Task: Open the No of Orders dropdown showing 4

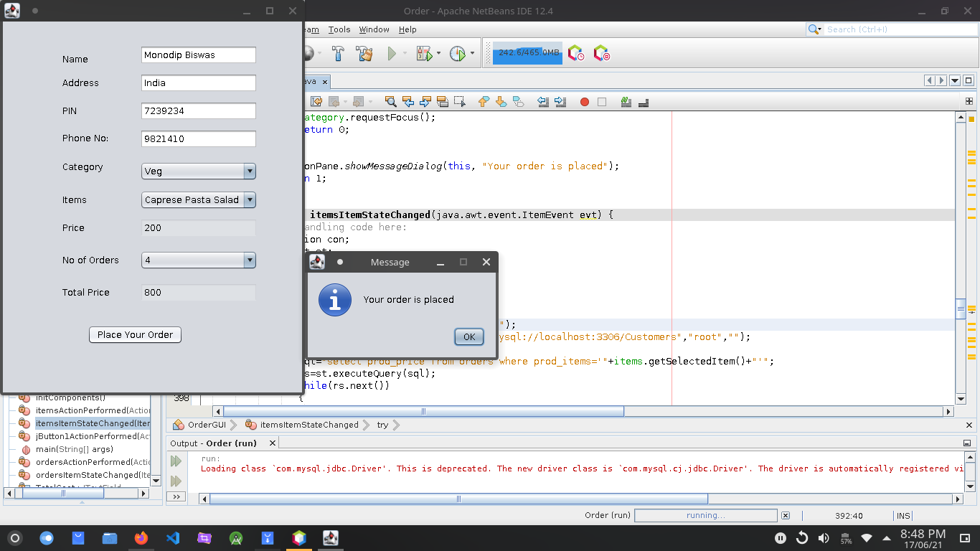Action: tap(249, 260)
